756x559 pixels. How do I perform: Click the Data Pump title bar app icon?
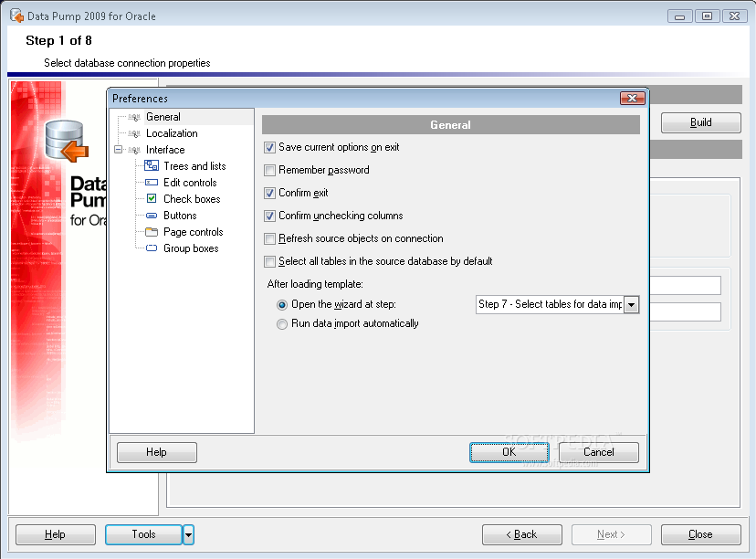pyautogui.click(x=16, y=16)
